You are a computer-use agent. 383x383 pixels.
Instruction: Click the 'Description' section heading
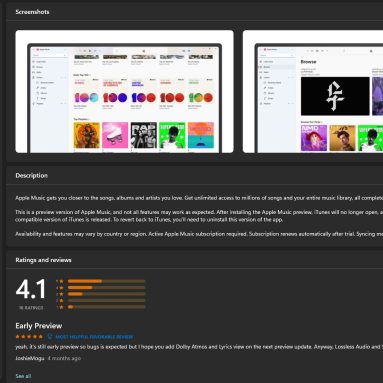(31, 175)
